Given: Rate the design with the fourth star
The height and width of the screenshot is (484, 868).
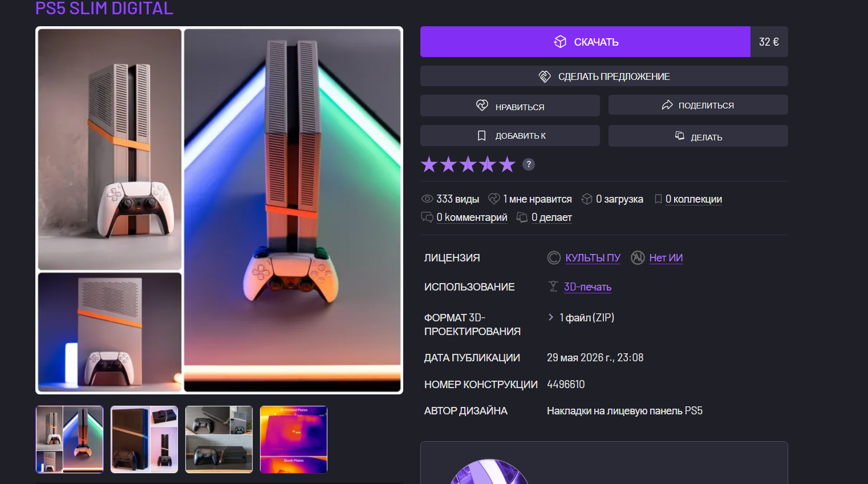Looking at the screenshot, I should (488, 164).
